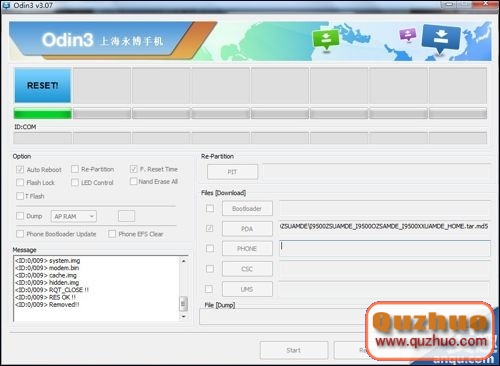Click the Odin3 title bar app icon

6,5
